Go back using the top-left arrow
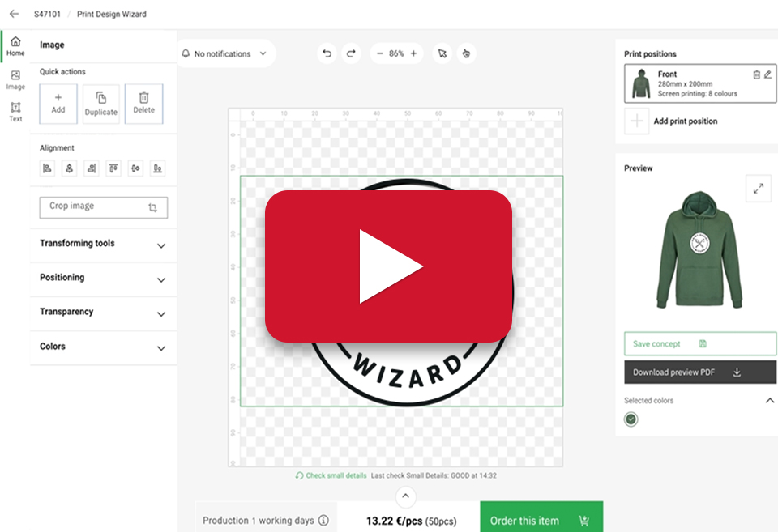This screenshot has height=532, width=778. (14, 14)
